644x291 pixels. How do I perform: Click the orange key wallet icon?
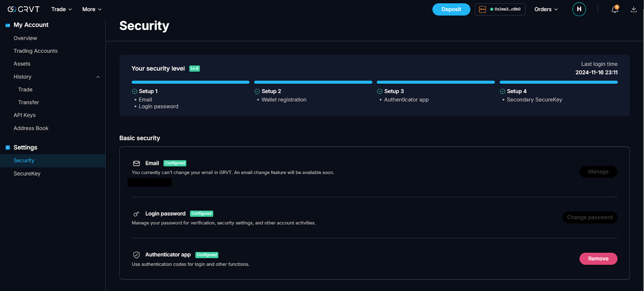point(482,9)
